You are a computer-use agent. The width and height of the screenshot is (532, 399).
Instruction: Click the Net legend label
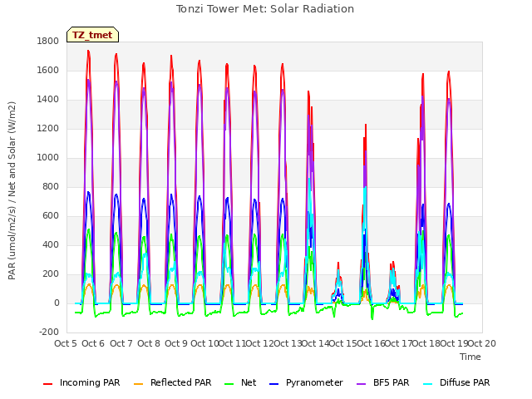click(249, 382)
